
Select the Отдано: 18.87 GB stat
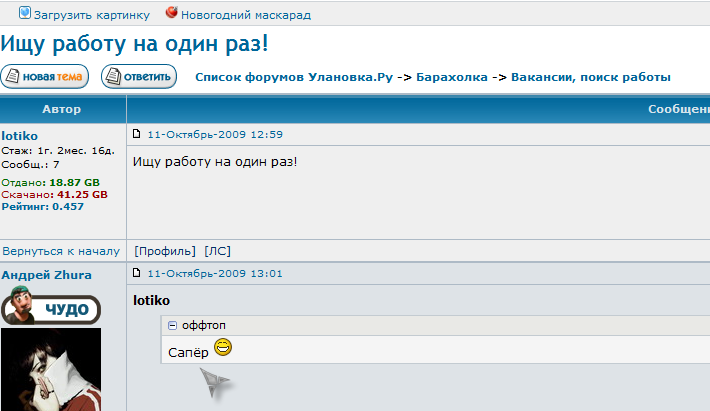(50, 182)
